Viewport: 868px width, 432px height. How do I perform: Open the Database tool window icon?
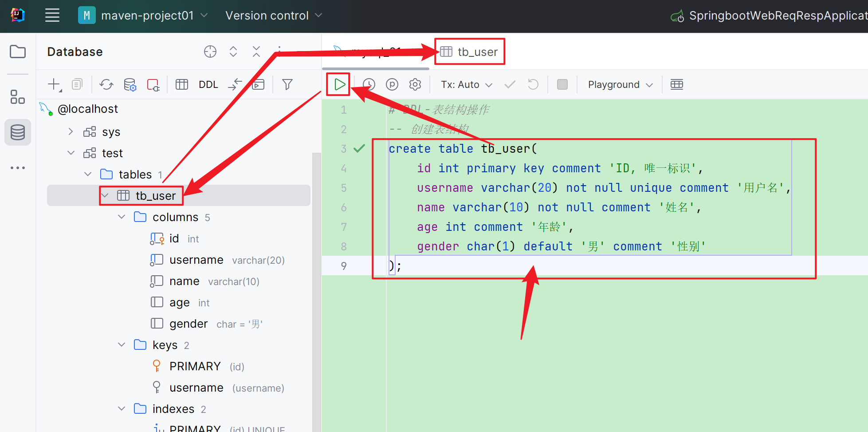(18, 132)
